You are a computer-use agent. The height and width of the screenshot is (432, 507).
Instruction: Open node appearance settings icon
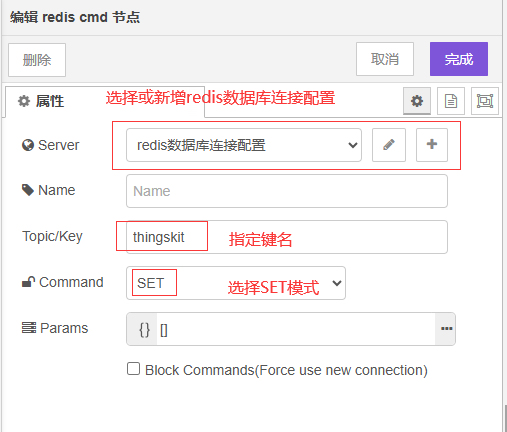[485, 101]
